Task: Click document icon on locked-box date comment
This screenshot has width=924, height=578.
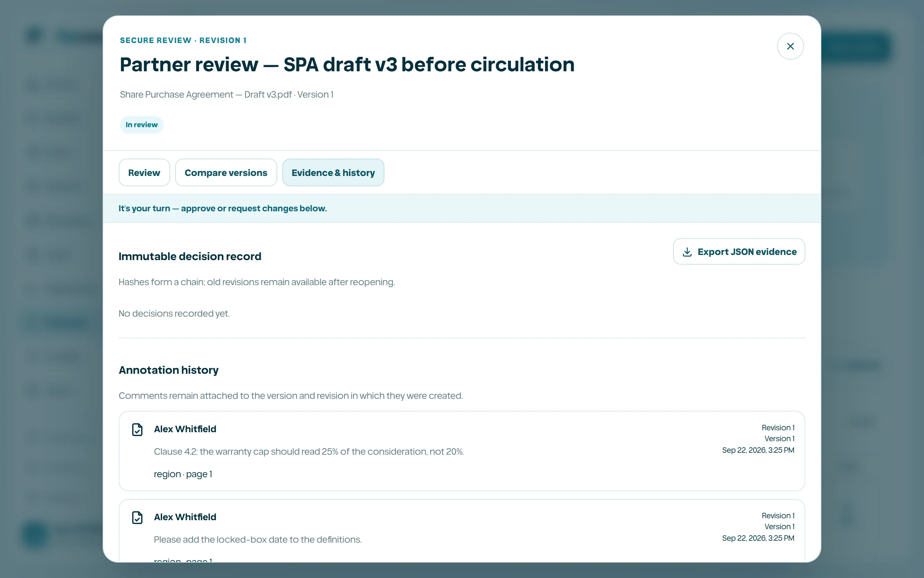Action: tap(137, 517)
